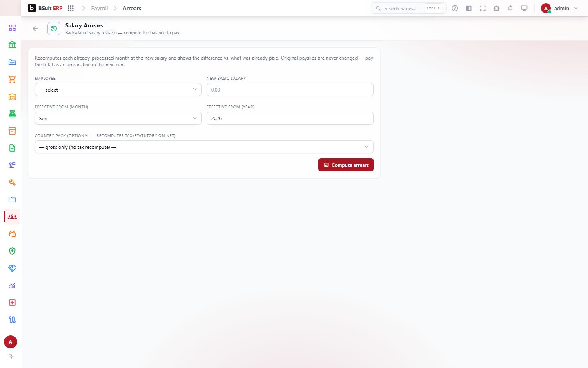This screenshot has width=588, height=368.
Task: Focus the New Basic Salary field
Action: click(x=290, y=90)
